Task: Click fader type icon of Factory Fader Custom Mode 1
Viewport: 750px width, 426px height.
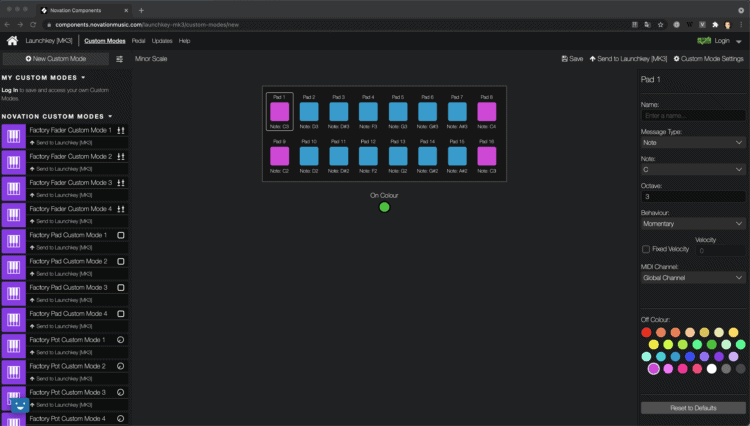Action: click(121, 130)
